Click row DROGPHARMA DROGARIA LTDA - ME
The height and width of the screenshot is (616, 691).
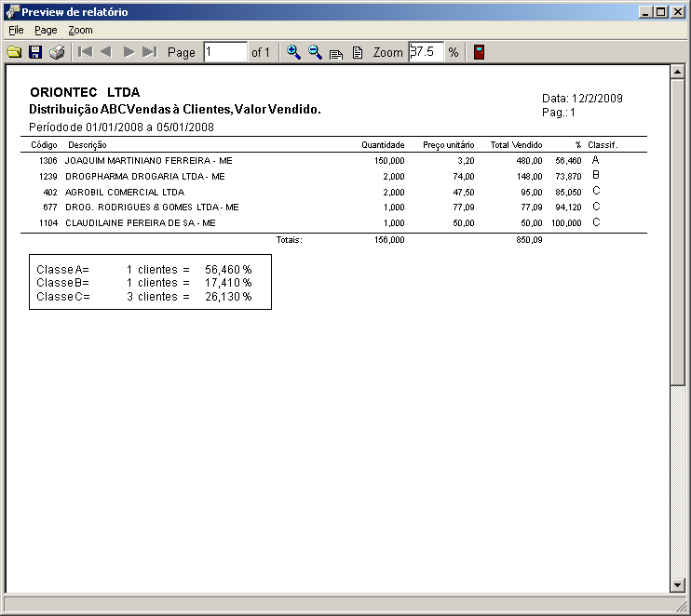(333, 176)
